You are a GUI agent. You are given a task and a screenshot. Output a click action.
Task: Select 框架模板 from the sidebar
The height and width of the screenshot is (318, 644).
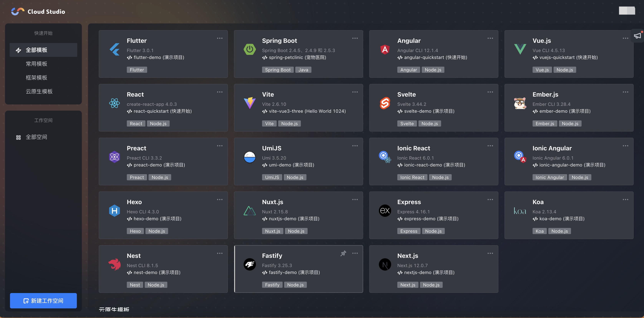point(37,77)
